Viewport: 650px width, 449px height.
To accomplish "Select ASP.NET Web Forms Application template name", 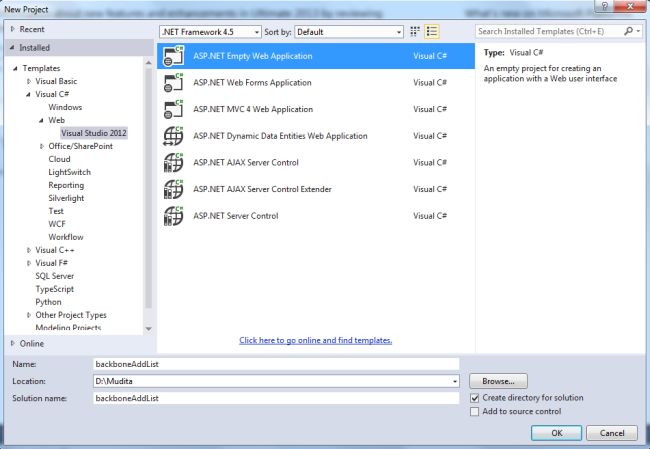I will 252,83.
